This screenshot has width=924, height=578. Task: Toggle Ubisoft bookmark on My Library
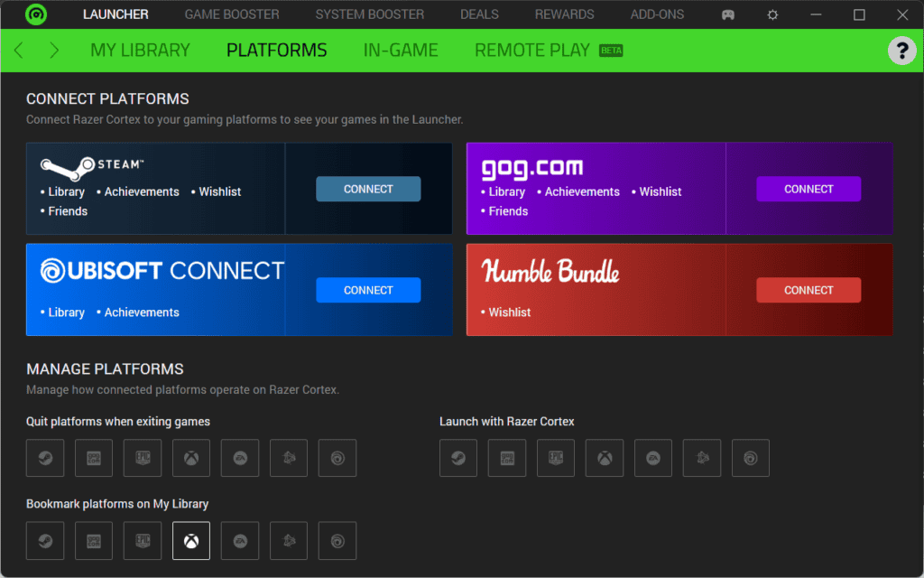point(337,540)
